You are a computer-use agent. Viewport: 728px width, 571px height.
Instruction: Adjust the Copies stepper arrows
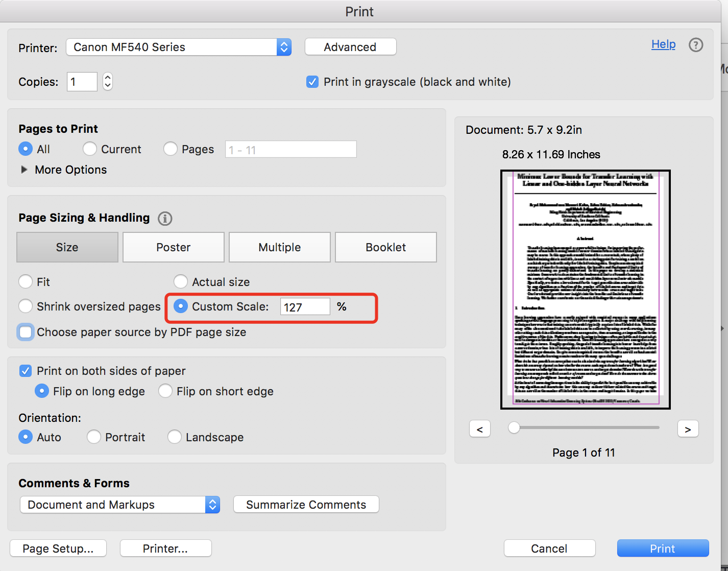108,82
